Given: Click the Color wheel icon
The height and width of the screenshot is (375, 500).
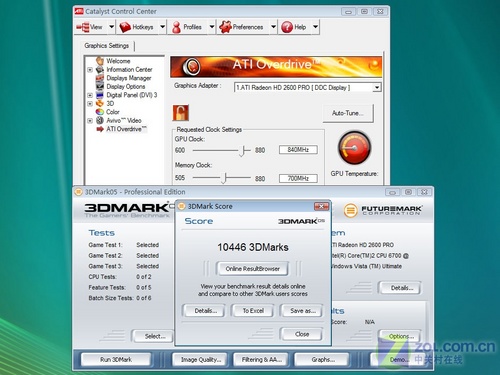Looking at the screenshot, I should tap(100, 112).
